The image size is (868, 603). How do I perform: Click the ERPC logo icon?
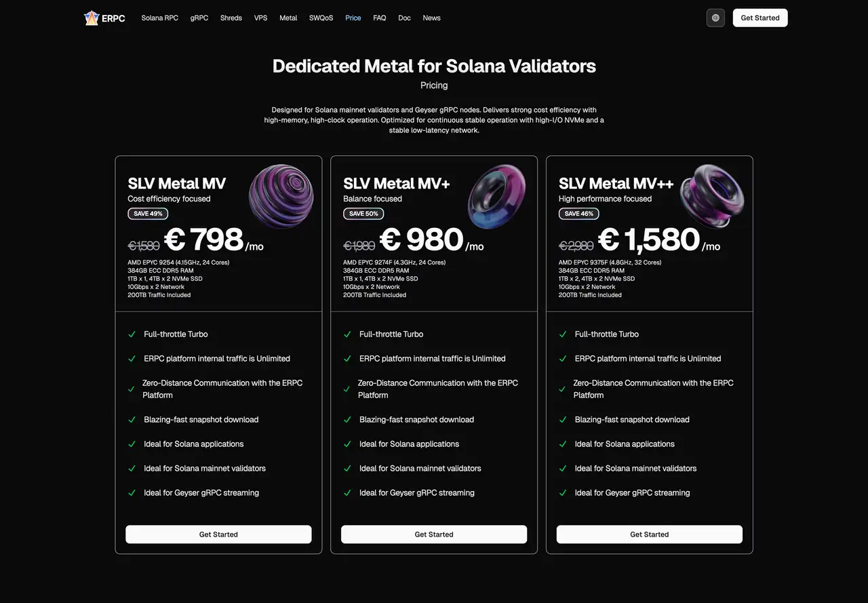click(92, 18)
